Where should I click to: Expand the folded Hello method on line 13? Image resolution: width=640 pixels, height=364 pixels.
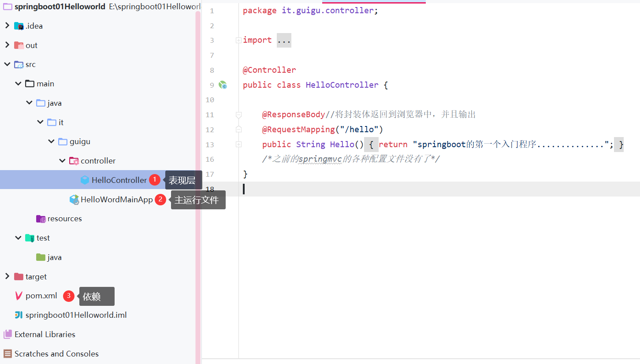click(238, 144)
